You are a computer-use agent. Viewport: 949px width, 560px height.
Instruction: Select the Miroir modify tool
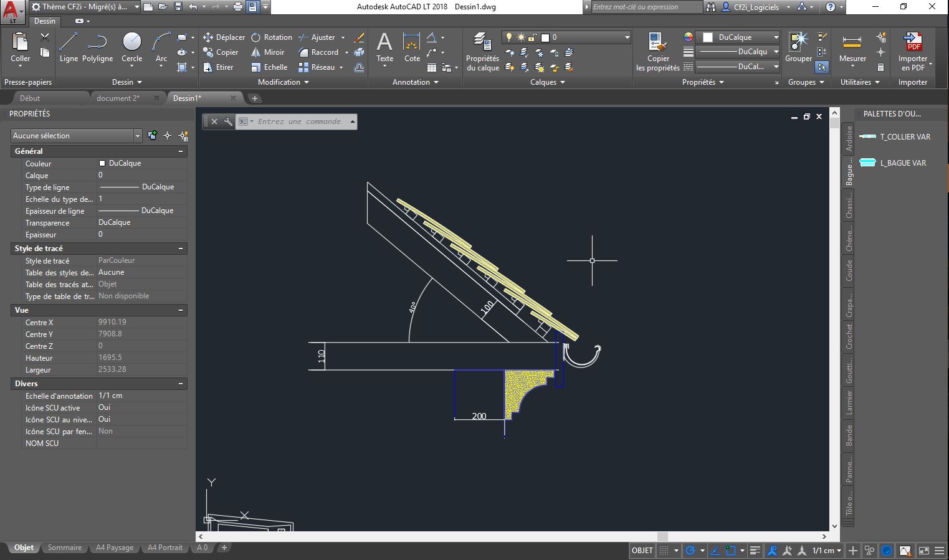(267, 52)
